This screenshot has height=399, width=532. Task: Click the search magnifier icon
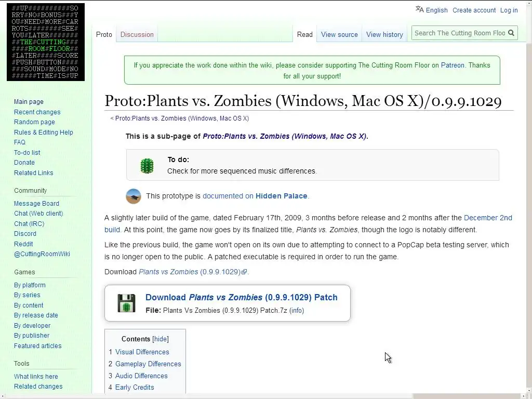(511, 33)
